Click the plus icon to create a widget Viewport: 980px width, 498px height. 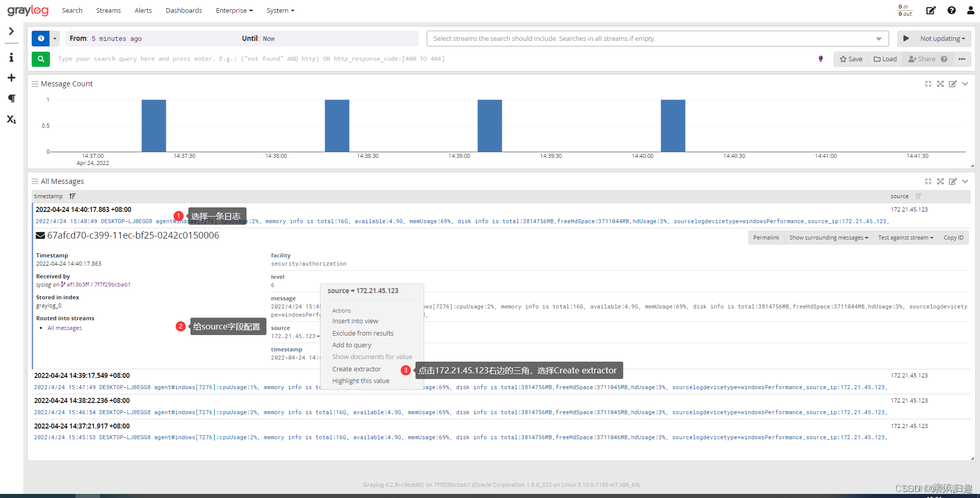point(11,78)
